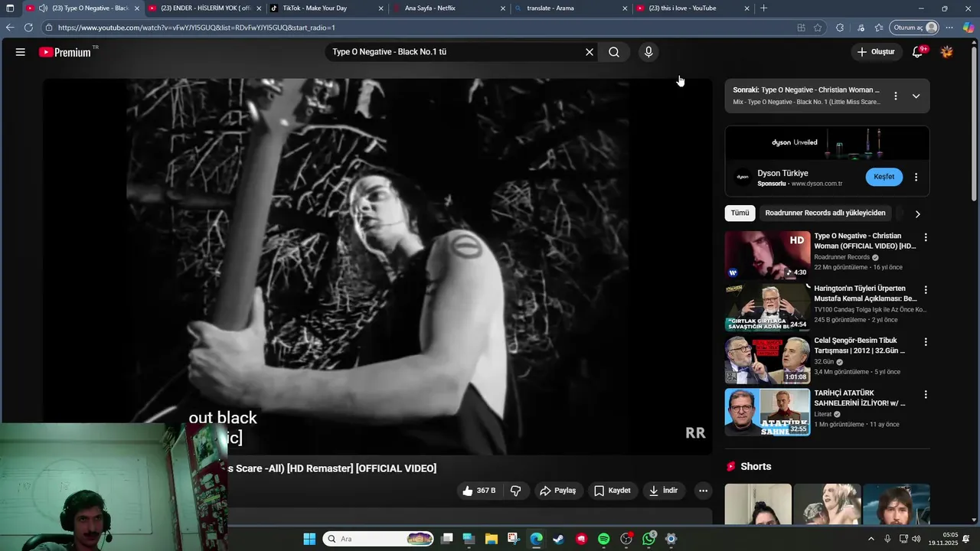
Task: Navigate back with the browser back arrow
Action: click(x=9, y=28)
